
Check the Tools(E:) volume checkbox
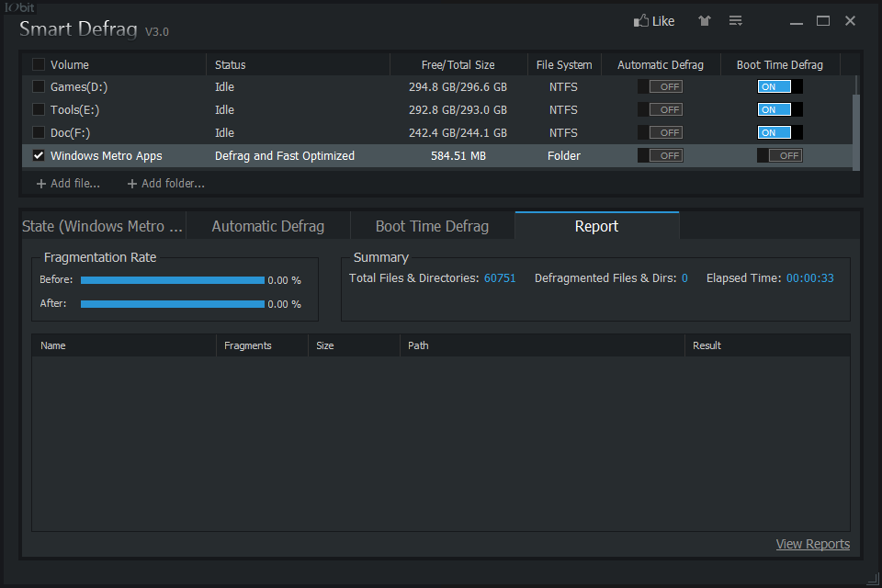point(39,109)
